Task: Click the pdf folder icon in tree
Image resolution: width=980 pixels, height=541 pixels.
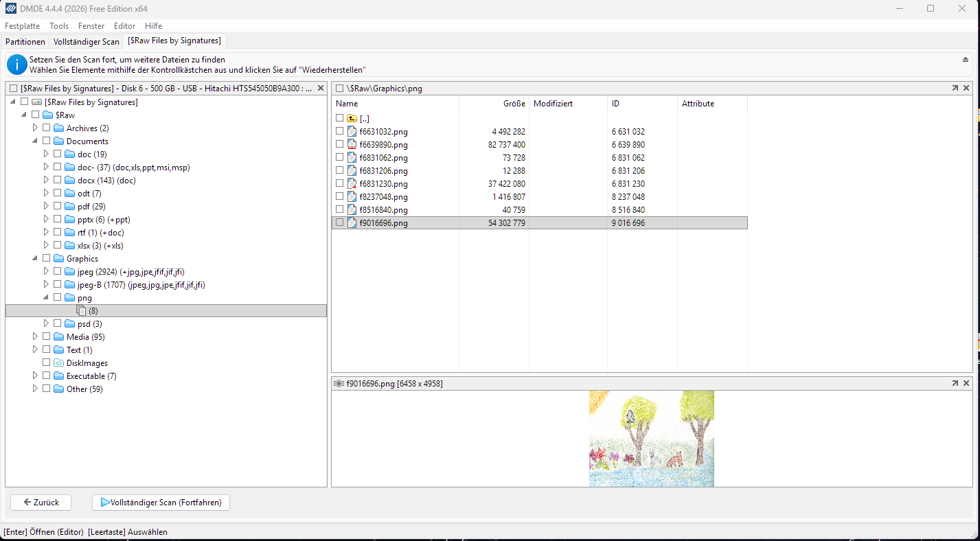Action: click(x=69, y=206)
